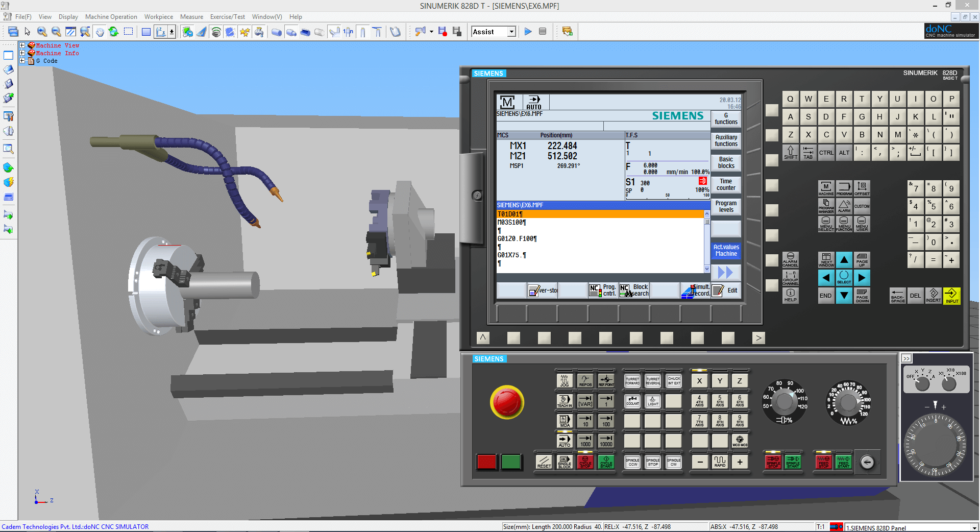Toggle SINGLE BLOCK mode key
Viewport: 980px width, 532px height.
pyautogui.click(x=565, y=462)
